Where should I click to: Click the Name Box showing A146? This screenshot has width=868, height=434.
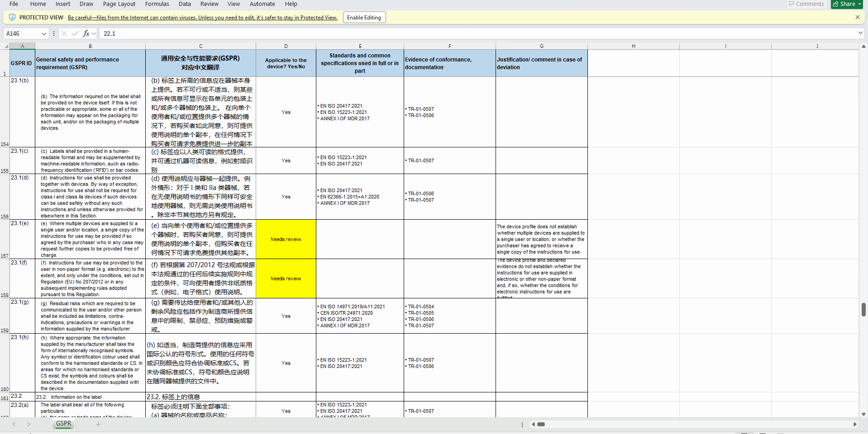22,33
